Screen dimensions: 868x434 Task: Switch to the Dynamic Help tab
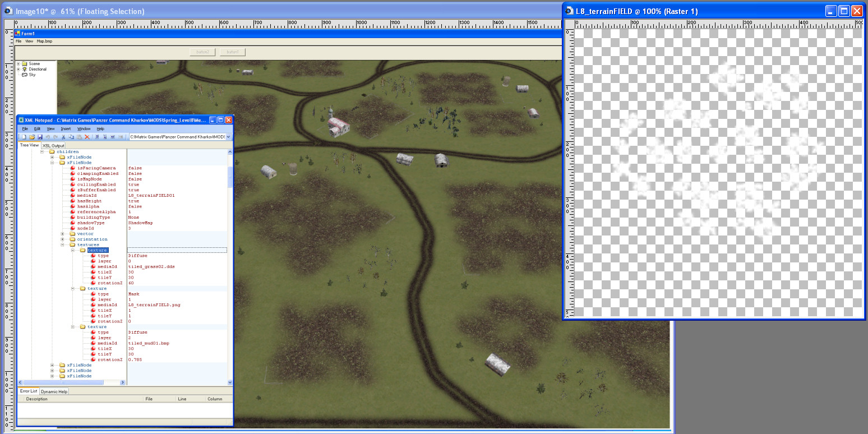(x=54, y=391)
